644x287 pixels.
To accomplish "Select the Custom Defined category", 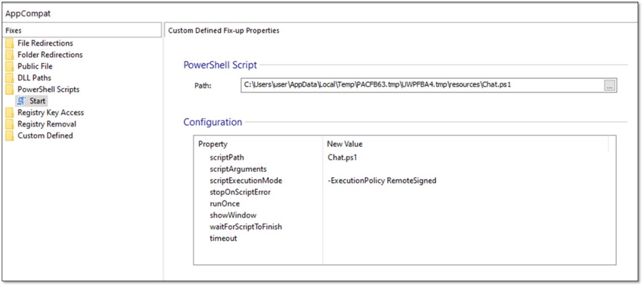I will coord(45,135).
